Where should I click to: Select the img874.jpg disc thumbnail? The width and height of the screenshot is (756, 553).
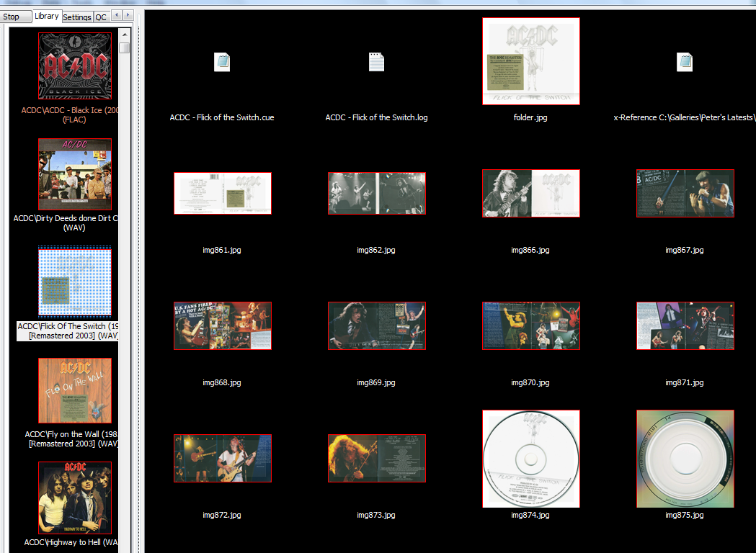[x=531, y=459]
